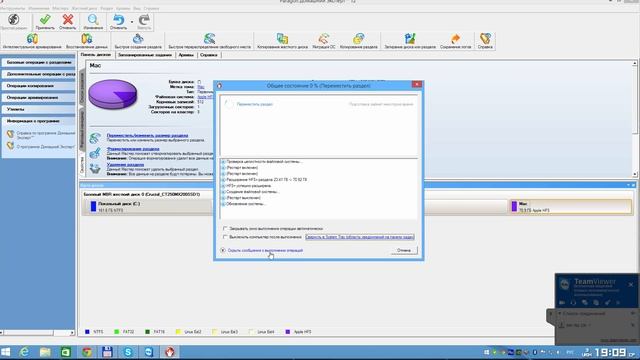The width and height of the screenshot is (640, 360).
Task: Undo the last operation
Action: 118,21
